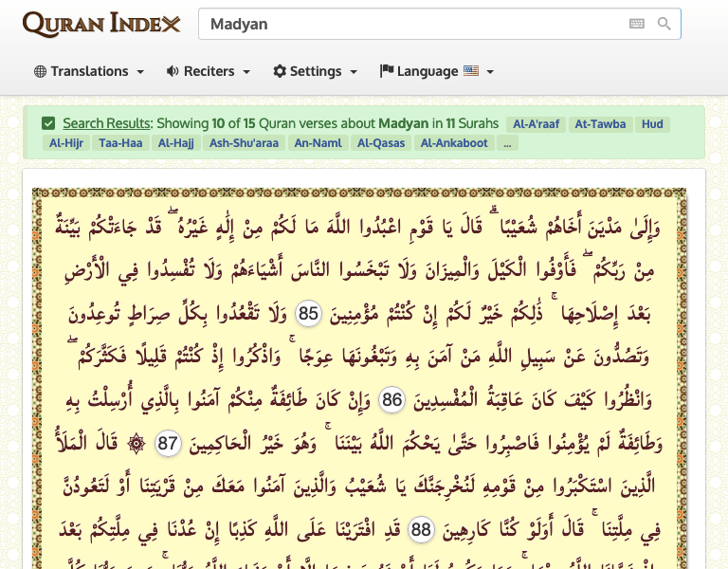The image size is (728, 569).
Task: Click the Madyan search input field
Action: click(440, 24)
